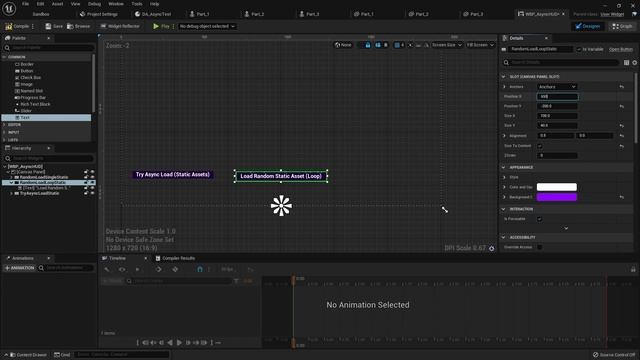Open the Compiler Results tab
Screen dimensions: 640x360
(175, 258)
